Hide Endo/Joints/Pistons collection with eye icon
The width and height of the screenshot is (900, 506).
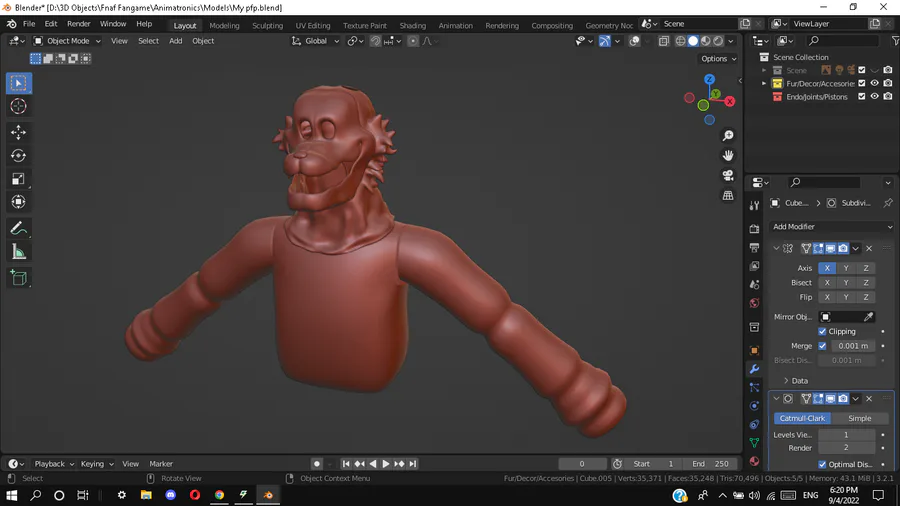tap(875, 96)
